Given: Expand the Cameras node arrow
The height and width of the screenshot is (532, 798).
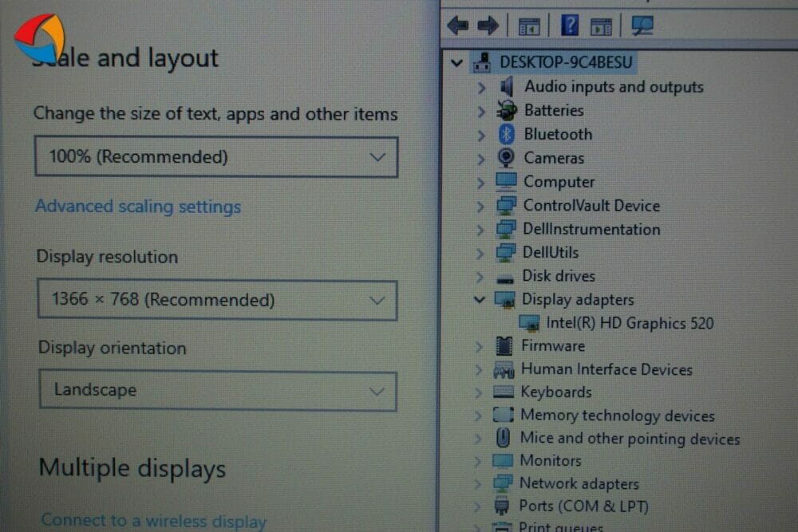Looking at the screenshot, I should pyautogui.click(x=481, y=159).
